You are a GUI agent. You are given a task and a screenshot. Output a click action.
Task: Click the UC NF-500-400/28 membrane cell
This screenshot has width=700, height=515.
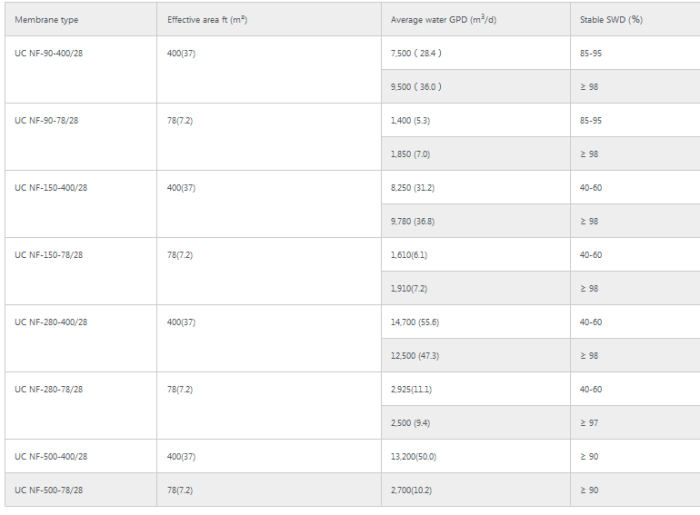tap(51, 456)
